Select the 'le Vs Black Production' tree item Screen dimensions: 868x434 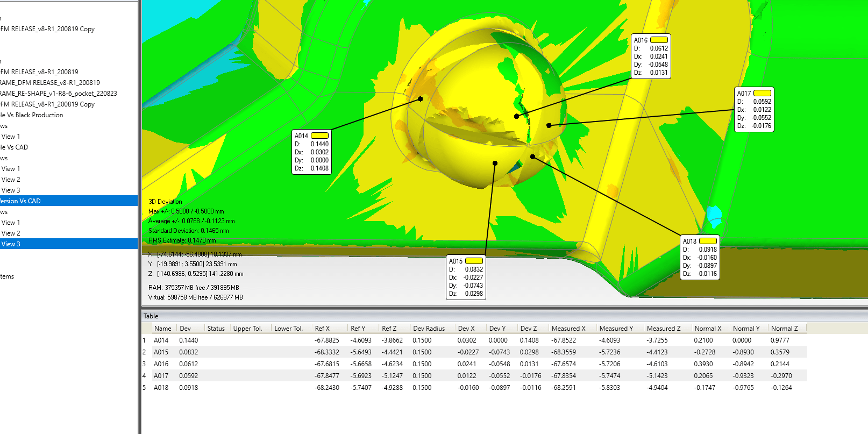point(32,115)
